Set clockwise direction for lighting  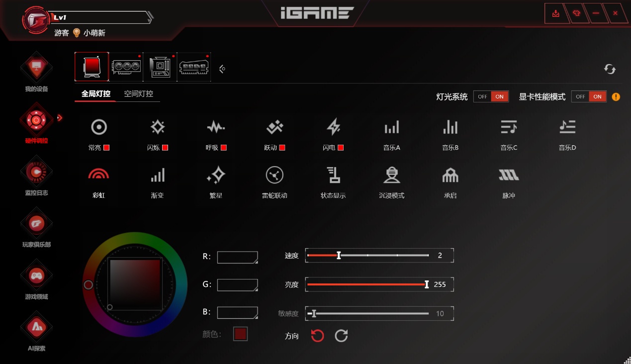click(341, 336)
